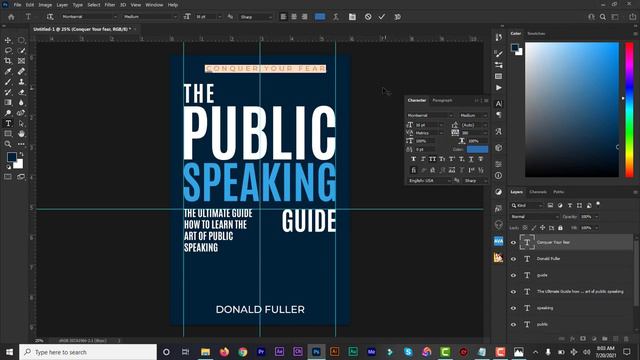The width and height of the screenshot is (640, 360).
Task: Select the Crop tool
Action: point(8,61)
